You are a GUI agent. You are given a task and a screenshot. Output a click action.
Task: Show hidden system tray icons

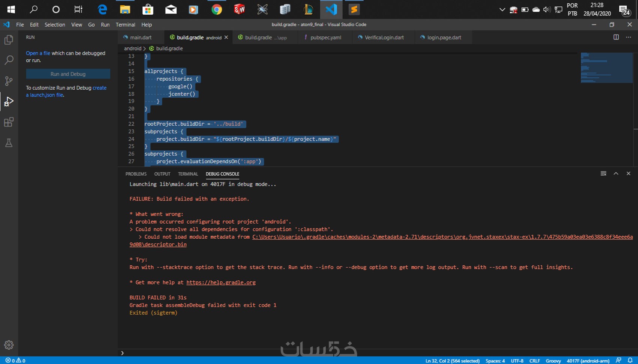coord(502,10)
